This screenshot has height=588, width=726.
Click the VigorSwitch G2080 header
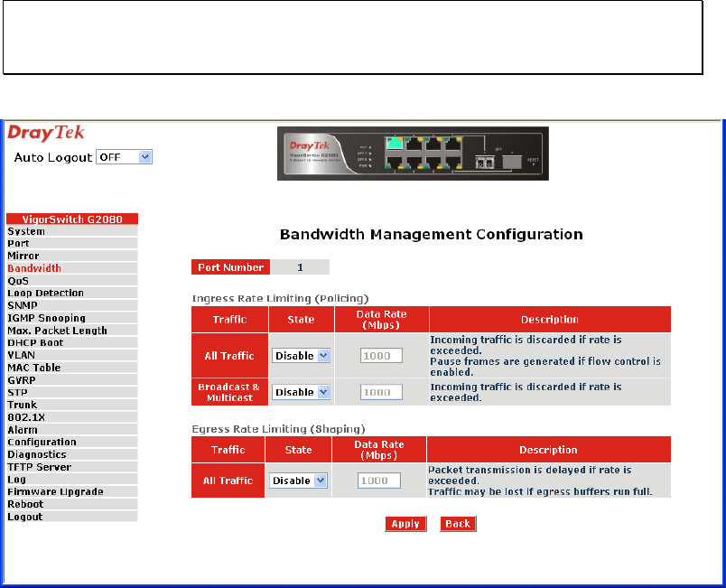pyautogui.click(x=72, y=219)
